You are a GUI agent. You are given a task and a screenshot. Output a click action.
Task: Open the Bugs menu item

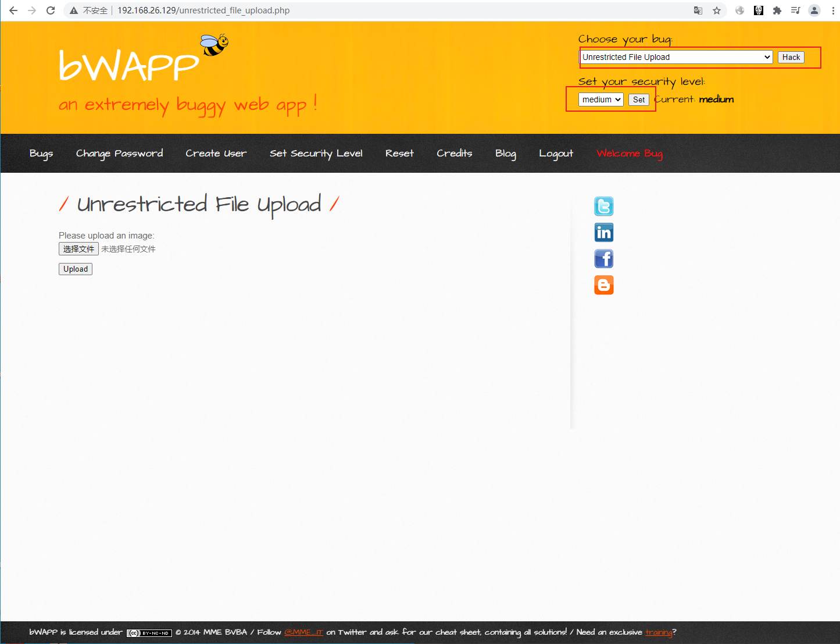click(x=41, y=154)
